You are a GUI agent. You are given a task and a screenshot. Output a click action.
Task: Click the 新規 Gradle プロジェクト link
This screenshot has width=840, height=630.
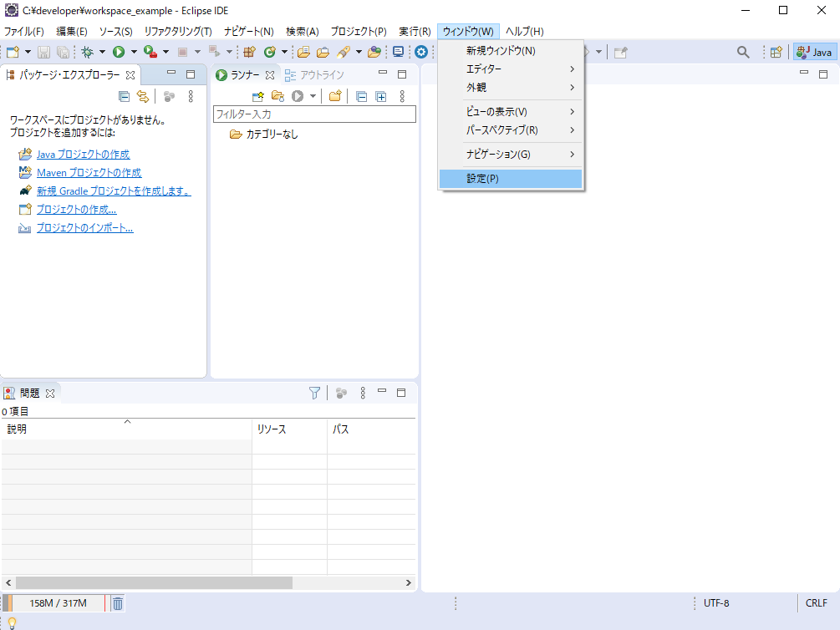coord(114,191)
